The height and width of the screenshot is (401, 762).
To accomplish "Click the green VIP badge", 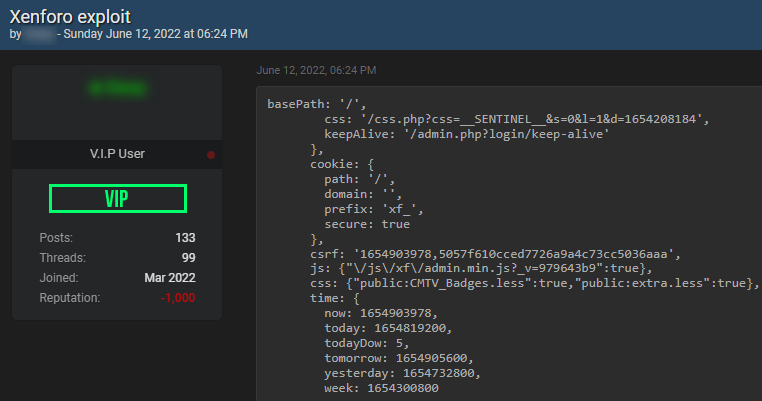I will point(118,198).
